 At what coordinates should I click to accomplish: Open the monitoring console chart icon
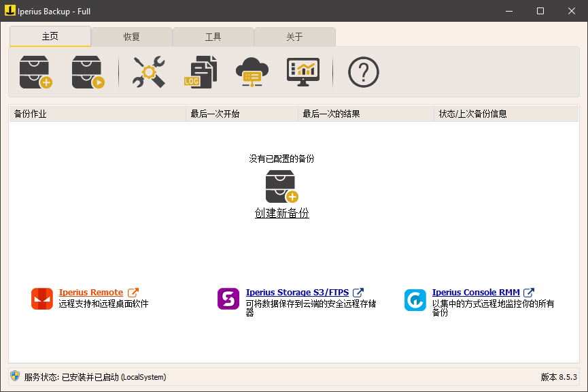[x=302, y=71]
